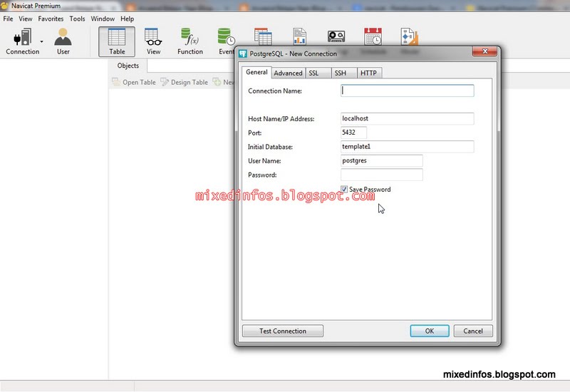Switch to the HTTP tab

click(x=369, y=73)
